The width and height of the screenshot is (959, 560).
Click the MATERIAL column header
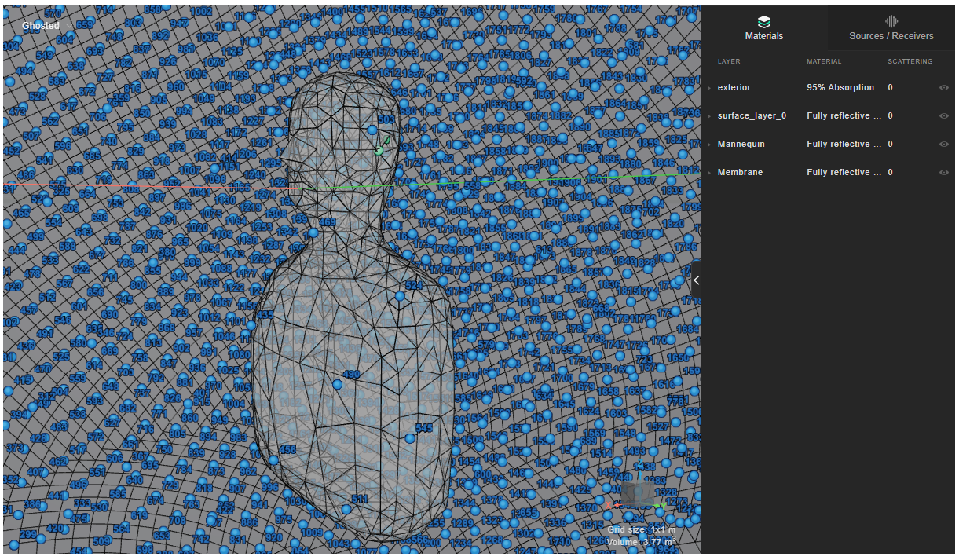(x=824, y=61)
